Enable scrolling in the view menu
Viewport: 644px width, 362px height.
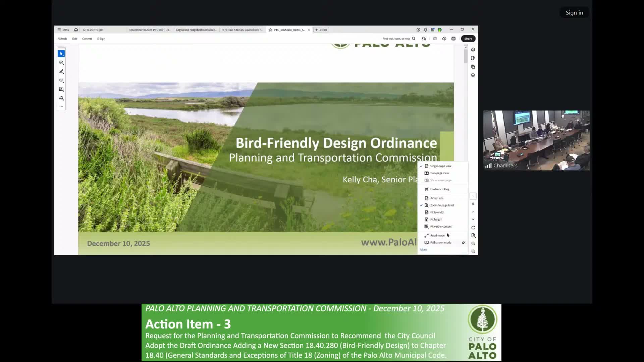point(439,189)
